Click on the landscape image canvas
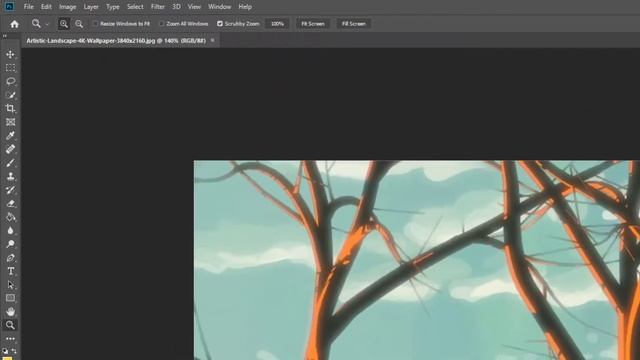This screenshot has width=640, height=360. click(x=417, y=260)
